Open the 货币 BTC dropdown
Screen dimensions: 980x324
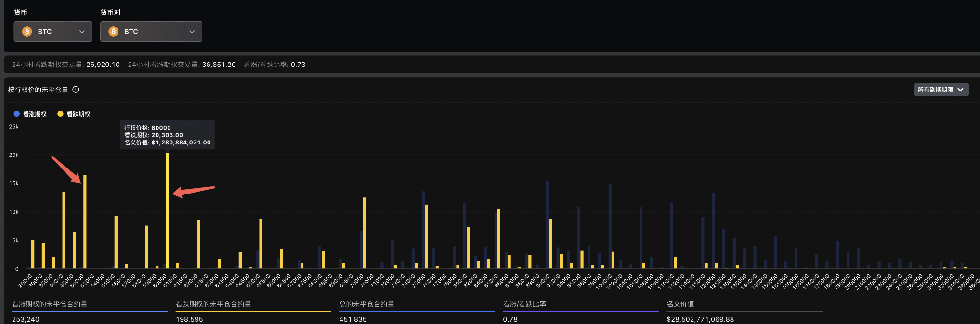53,32
